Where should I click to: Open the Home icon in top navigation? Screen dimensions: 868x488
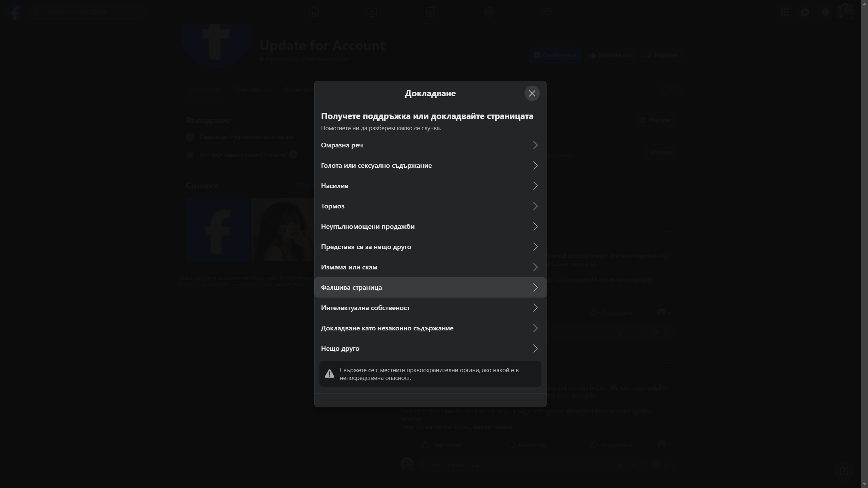point(314,12)
